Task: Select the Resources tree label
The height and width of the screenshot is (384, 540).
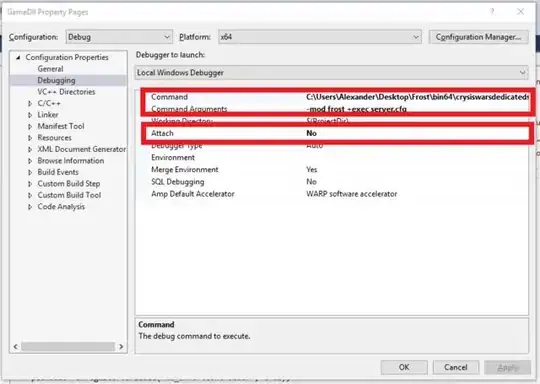Action: click(x=54, y=138)
